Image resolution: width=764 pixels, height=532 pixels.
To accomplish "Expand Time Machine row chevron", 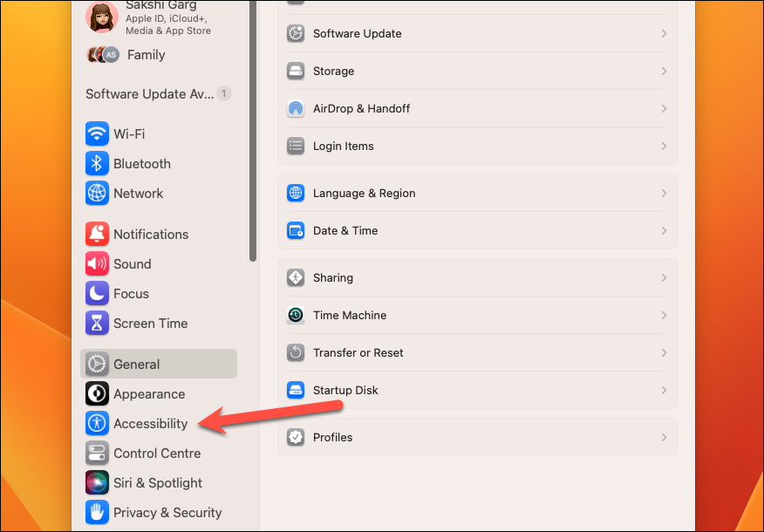I will 664,315.
